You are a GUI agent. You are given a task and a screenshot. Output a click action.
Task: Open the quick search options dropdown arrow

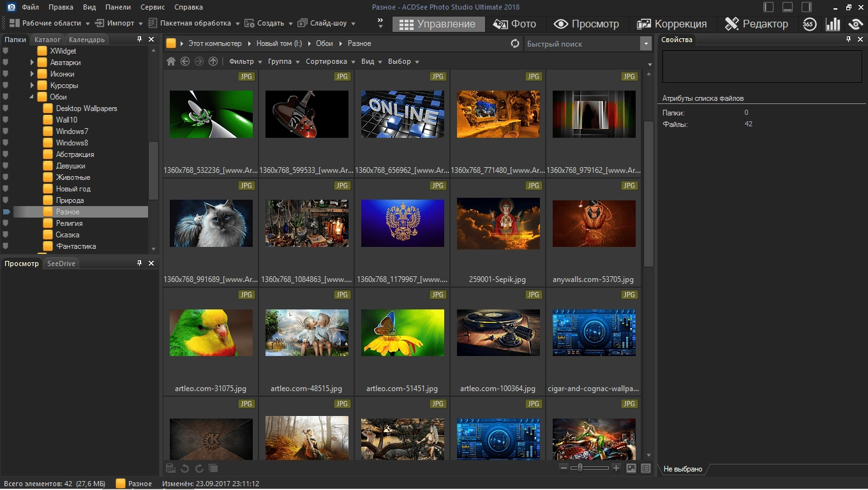(645, 43)
